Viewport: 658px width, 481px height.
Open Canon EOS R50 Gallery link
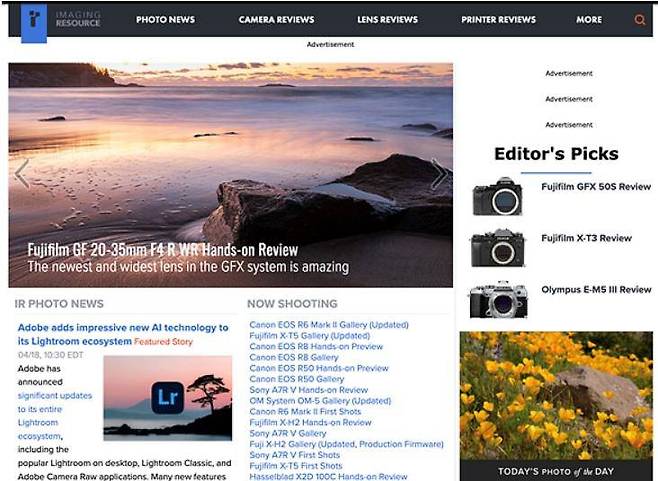tap(297, 379)
